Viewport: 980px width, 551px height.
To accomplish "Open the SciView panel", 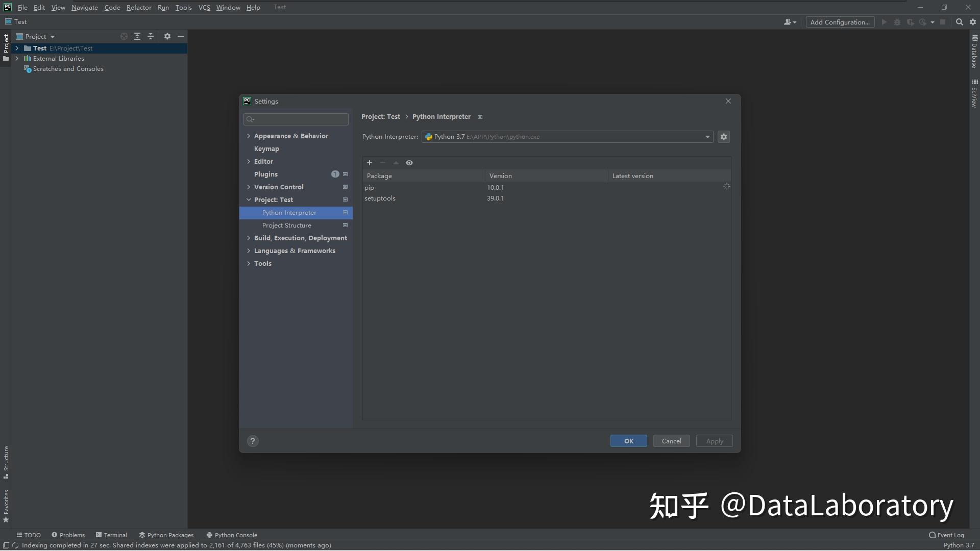I will (x=974, y=94).
